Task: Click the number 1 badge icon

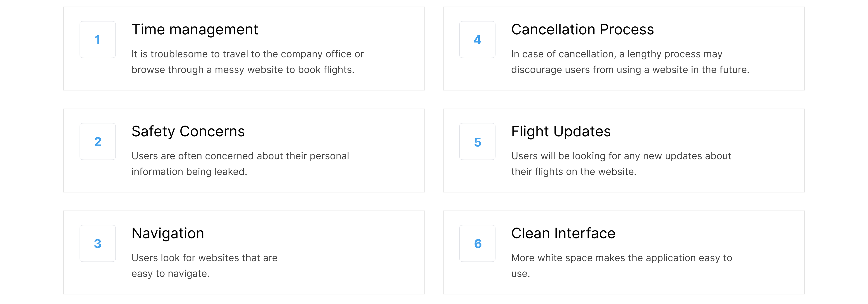Action: tap(97, 40)
